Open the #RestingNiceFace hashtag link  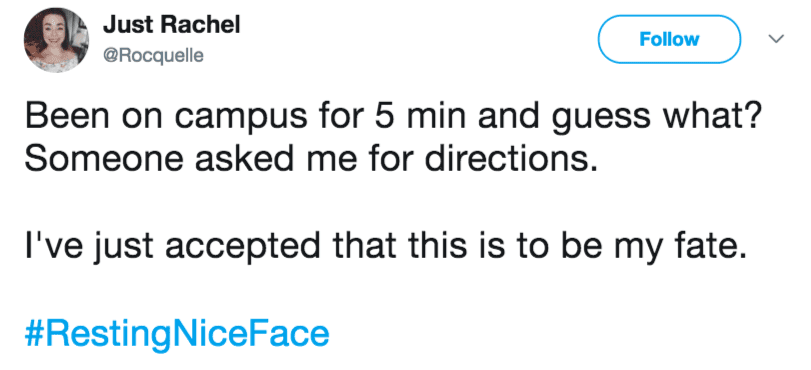click(x=176, y=334)
